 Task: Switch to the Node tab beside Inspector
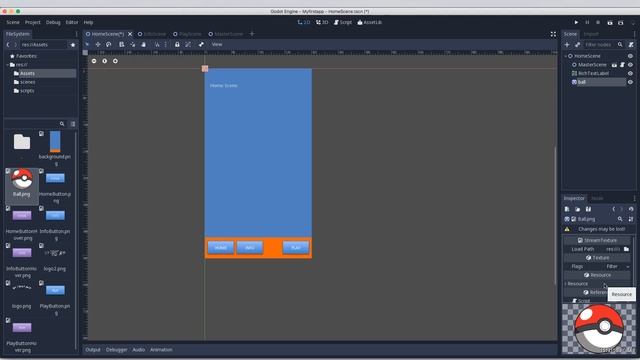[597, 198]
